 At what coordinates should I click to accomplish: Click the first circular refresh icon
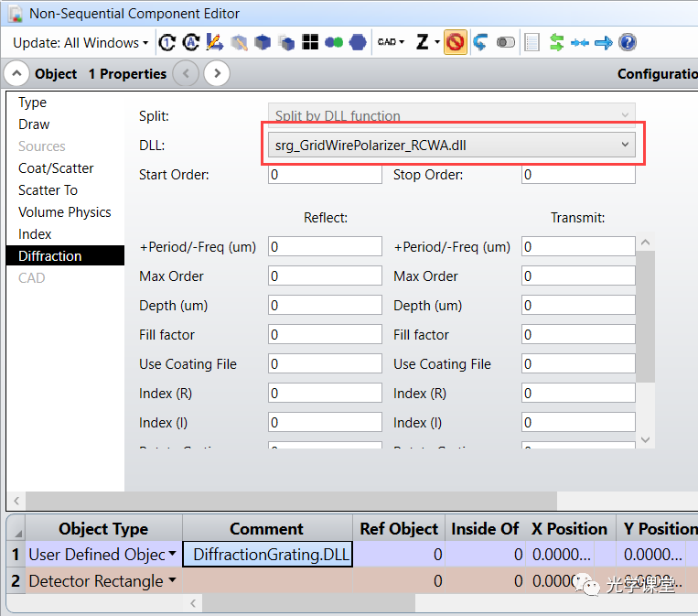click(x=167, y=42)
